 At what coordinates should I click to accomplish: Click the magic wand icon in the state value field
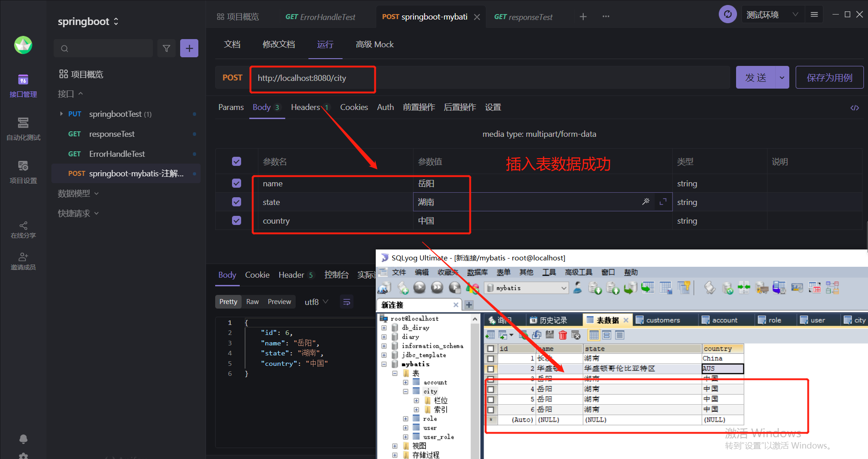[x=646, y=201]
